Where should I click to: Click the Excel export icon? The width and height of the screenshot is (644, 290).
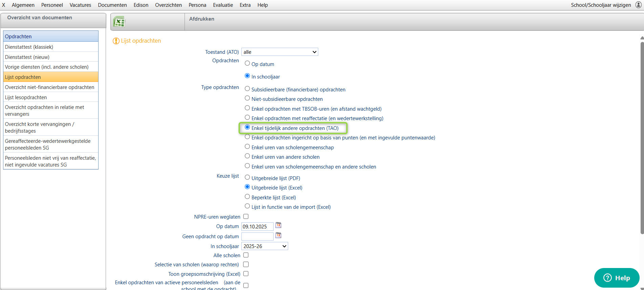coord(119,22)
